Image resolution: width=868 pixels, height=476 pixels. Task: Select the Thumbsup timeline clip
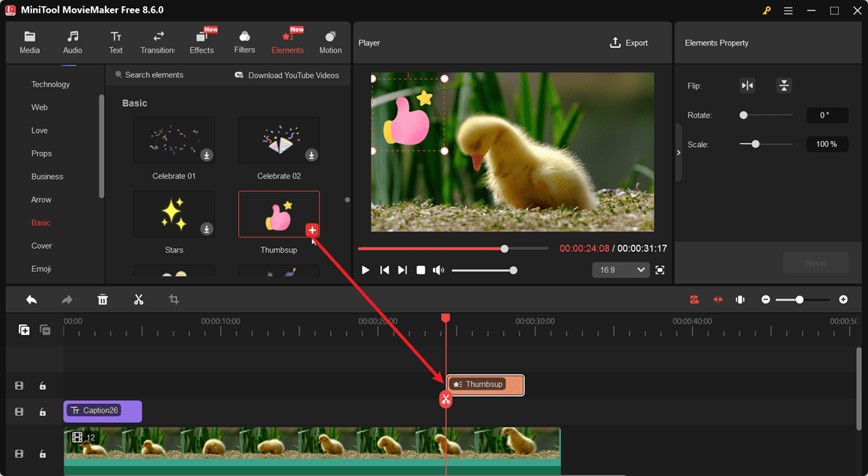[x=485, y=385]
